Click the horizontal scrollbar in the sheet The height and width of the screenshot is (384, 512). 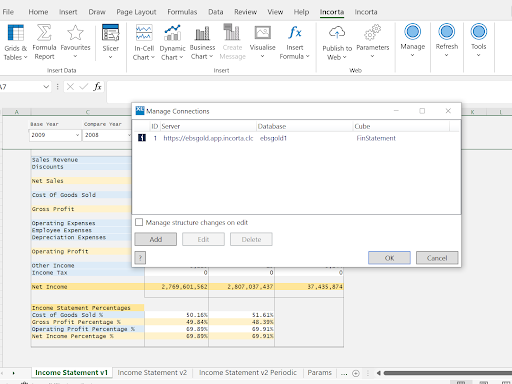tap(447, 373)
